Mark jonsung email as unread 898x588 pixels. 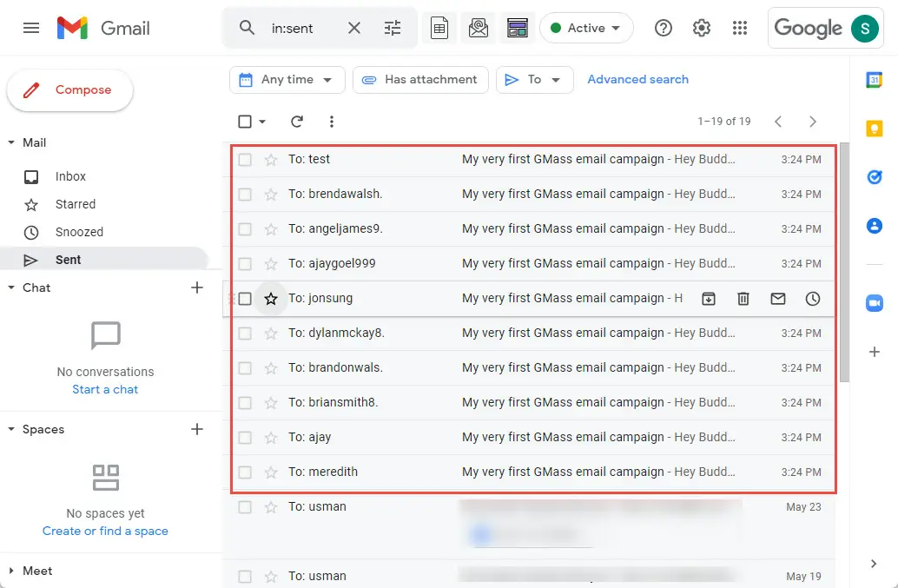tap(778, 298)
